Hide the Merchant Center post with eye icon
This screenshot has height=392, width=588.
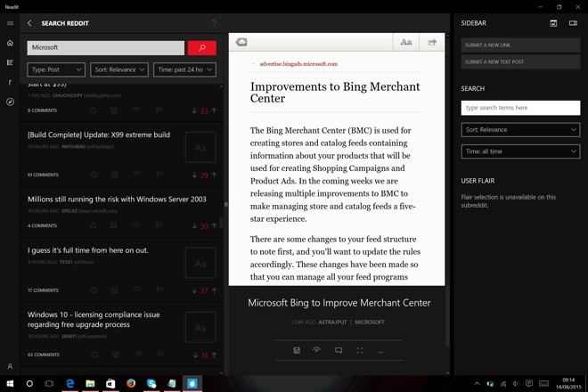click(x=316, y=350)
